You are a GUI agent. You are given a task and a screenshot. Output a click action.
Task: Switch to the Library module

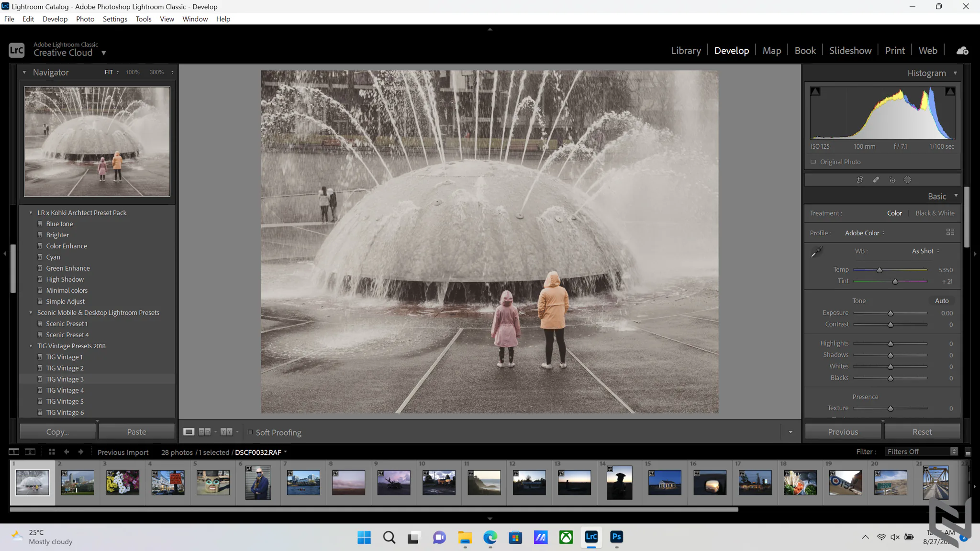(686, 51)
